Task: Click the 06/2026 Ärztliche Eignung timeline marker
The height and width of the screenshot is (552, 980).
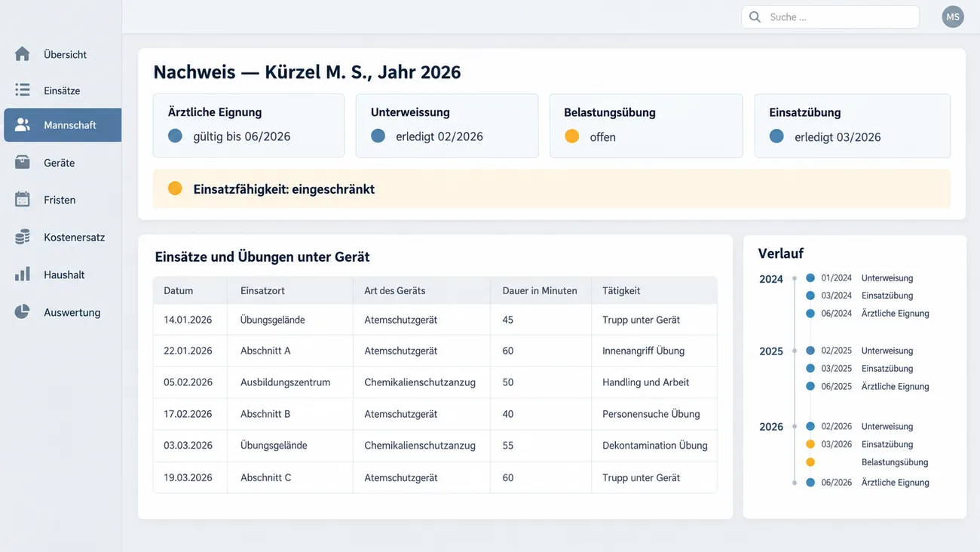Action: 810,483
